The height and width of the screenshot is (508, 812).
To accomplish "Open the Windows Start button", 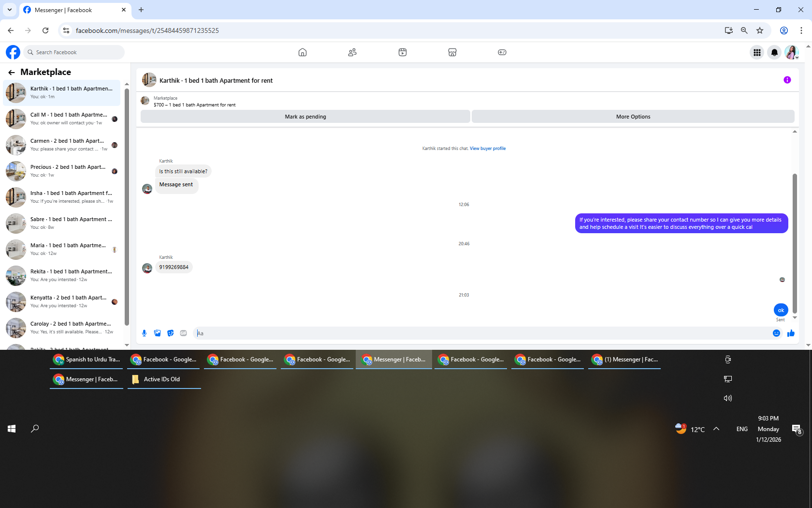I will click(x=12, y=429).
